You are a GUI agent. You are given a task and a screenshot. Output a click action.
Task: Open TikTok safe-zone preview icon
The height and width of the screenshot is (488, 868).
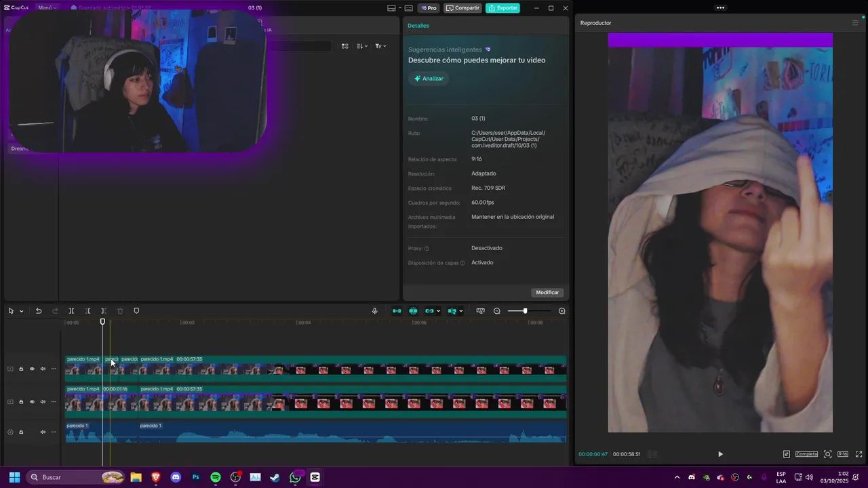pos(787,454)
